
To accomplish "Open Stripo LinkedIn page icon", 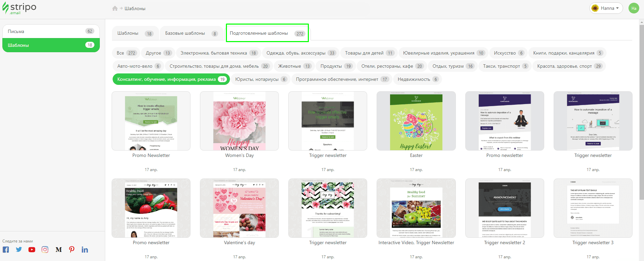I will [85, 250].
